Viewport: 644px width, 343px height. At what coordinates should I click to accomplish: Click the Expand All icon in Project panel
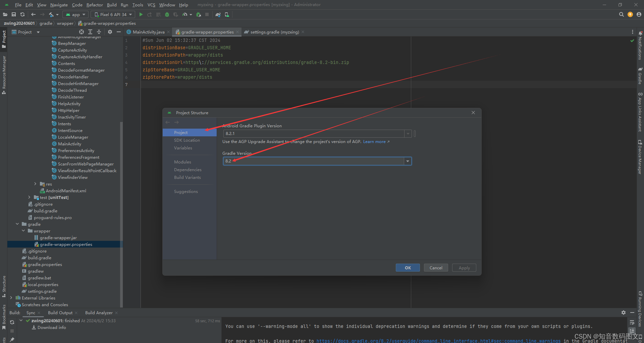click(x=90, y=32)
